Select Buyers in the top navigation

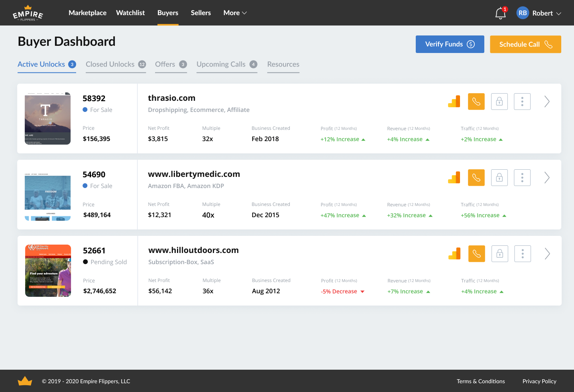pos(168,13)
